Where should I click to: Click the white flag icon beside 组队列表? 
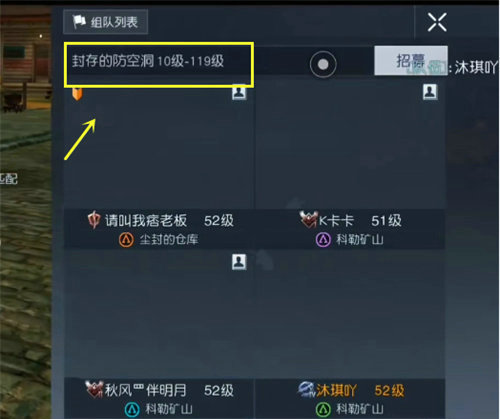click(x=79, y=22)
